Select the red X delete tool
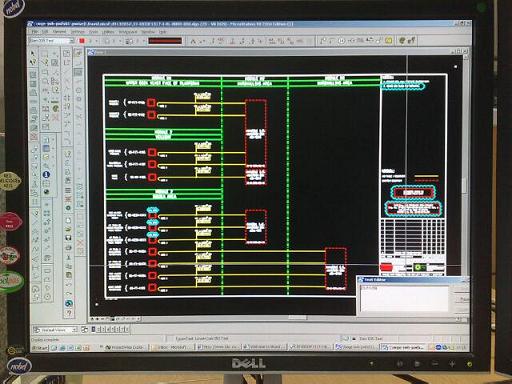Screen dimensions: 512x384 pyautogui.click(x=56, y=117)
